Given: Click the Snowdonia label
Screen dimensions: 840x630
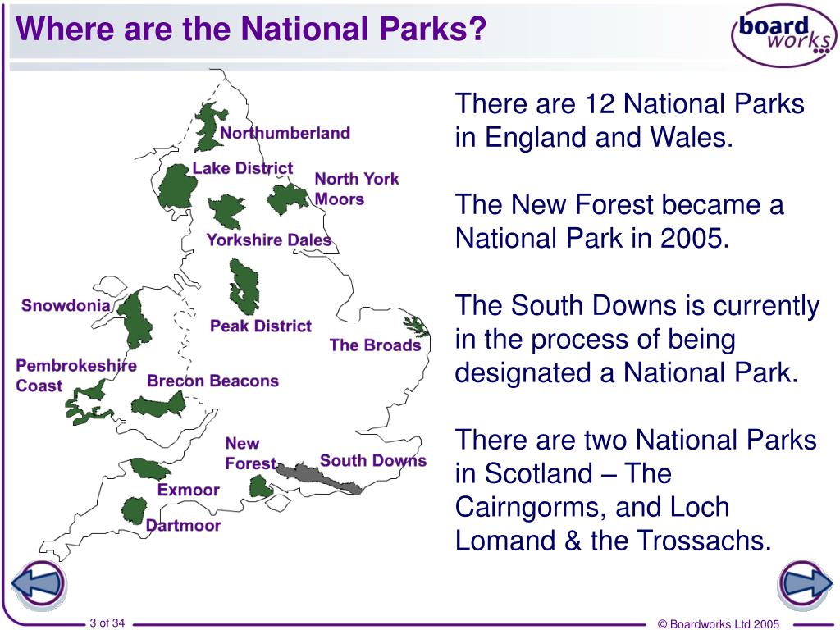Looking at the screenshot, I should pyautogui.click(x=66, y=305).
